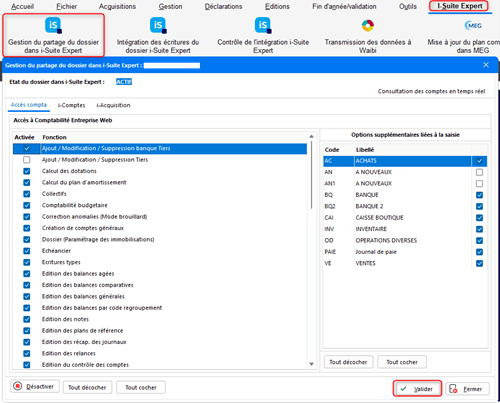Uncheck the Calcul des dotations function
The image size is (500, 403).
(27, 171)
